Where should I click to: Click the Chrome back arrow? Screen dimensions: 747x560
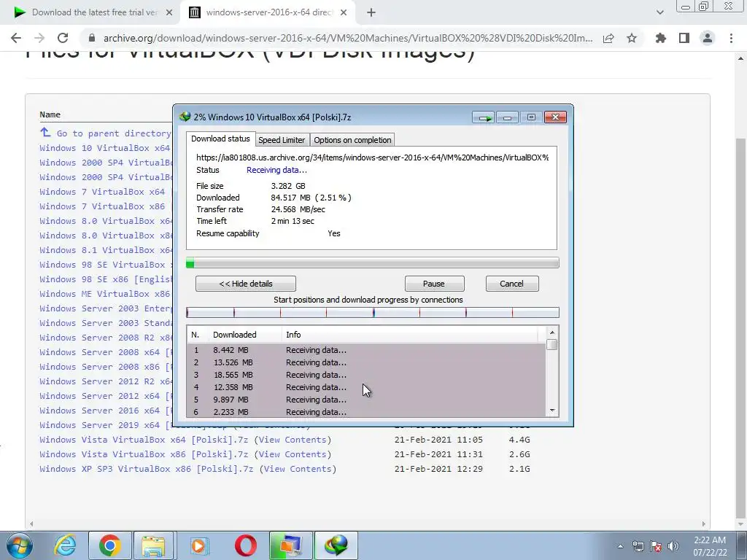click(16, 38)
